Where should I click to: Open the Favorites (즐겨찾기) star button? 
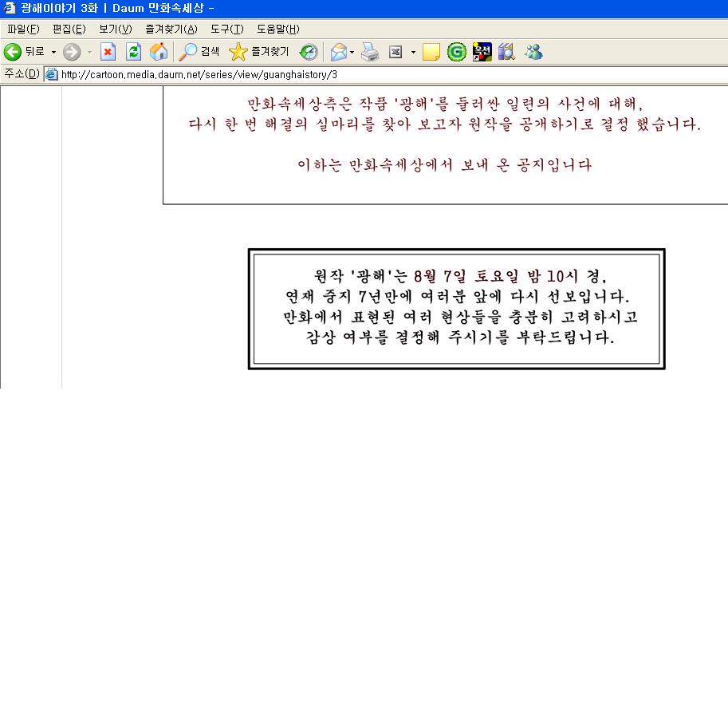pos(259,52)
